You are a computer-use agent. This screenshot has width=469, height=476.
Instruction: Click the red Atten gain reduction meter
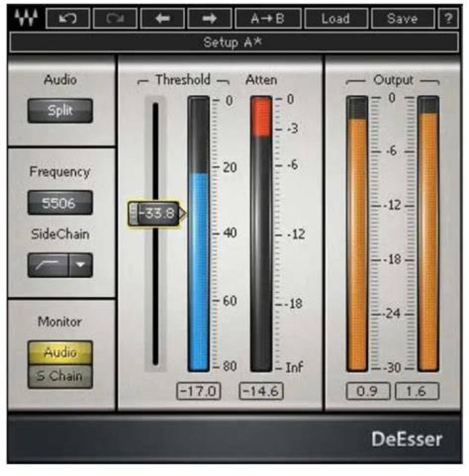[261, 234]
